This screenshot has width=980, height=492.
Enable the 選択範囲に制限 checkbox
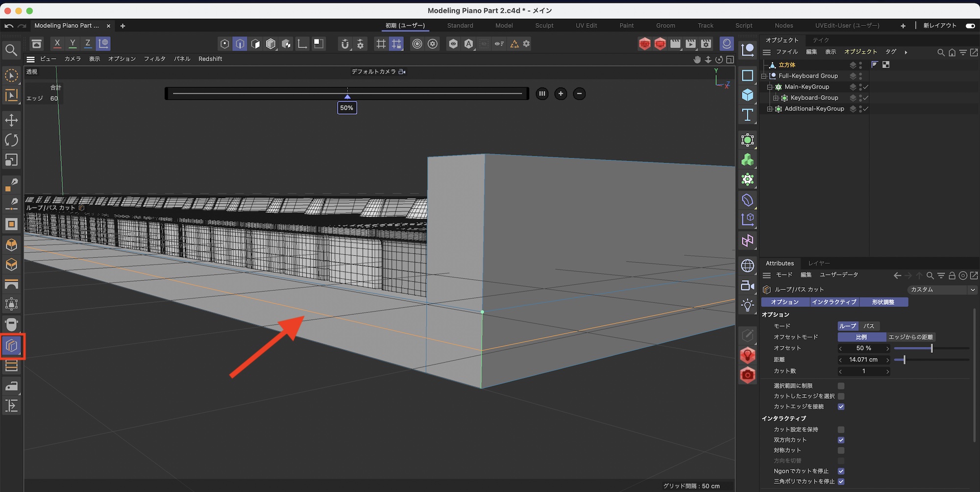click(841, 386)
